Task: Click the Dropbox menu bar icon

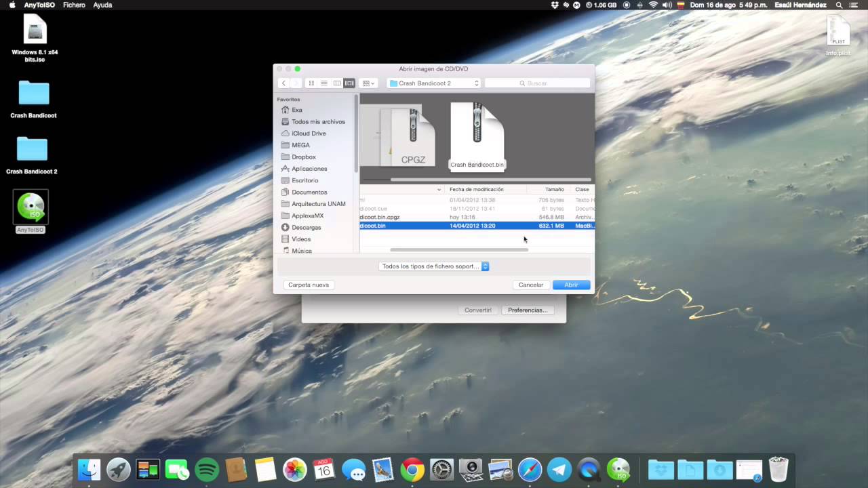Action: (x=555, y=5)
